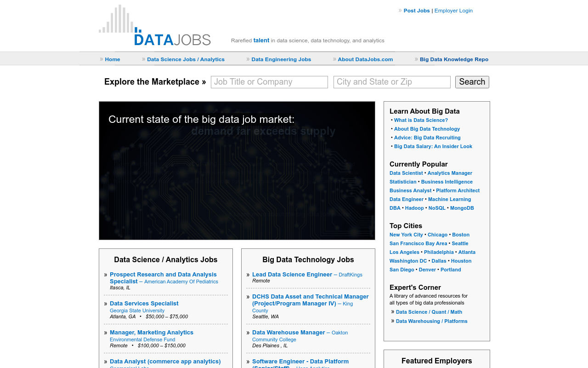588x368 pixels.
Task: Select Platform Architect popular search
Action: (458, 191)
